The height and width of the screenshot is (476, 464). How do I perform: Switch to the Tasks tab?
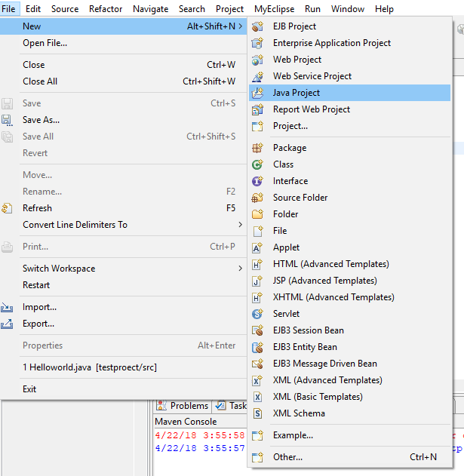click(x=231, y=406)
